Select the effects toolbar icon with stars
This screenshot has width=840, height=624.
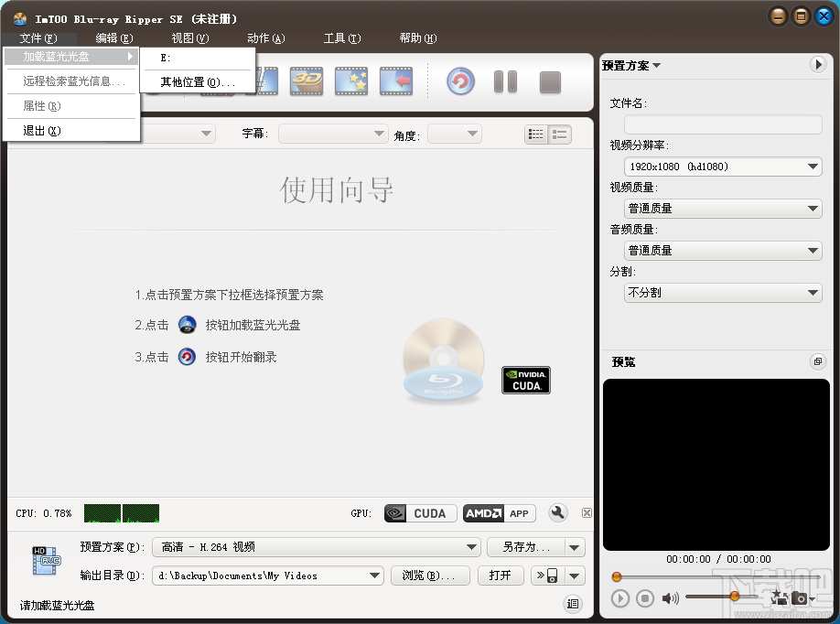351,81
